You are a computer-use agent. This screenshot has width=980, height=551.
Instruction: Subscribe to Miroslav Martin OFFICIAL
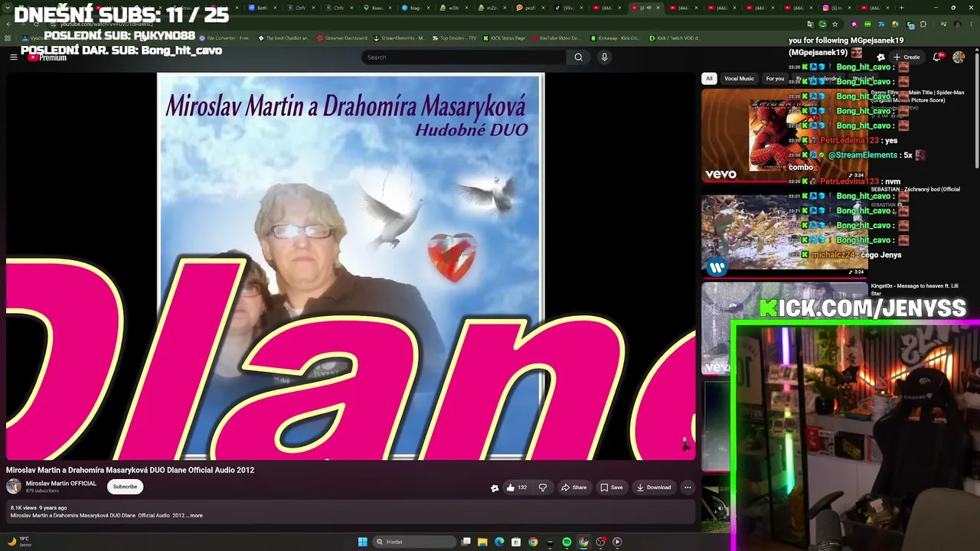point(125,487)
